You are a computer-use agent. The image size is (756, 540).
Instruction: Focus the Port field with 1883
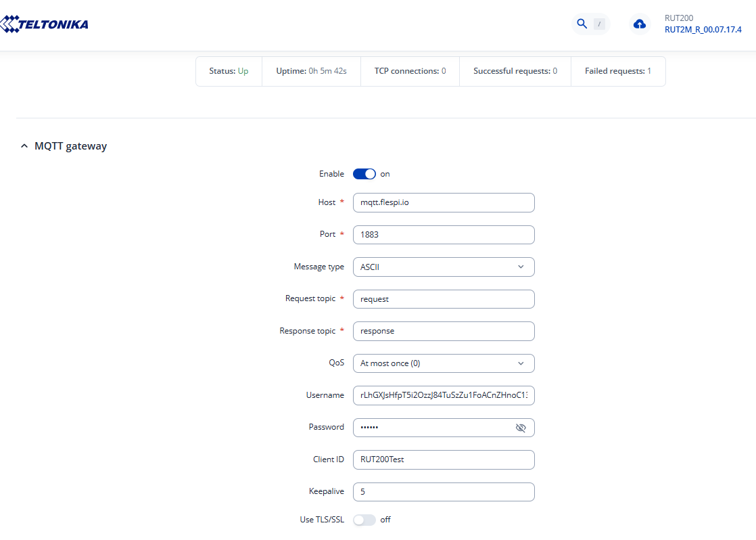(x=444, y=235)
